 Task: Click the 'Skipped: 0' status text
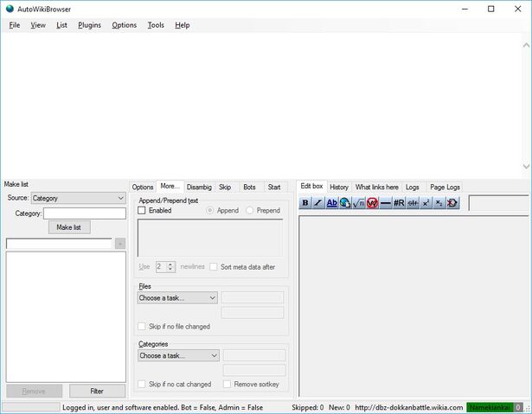(308, 407)
